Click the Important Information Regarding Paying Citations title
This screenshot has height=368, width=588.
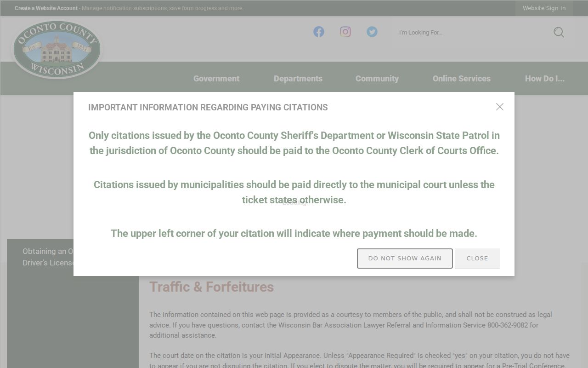[x=208, y=107]
